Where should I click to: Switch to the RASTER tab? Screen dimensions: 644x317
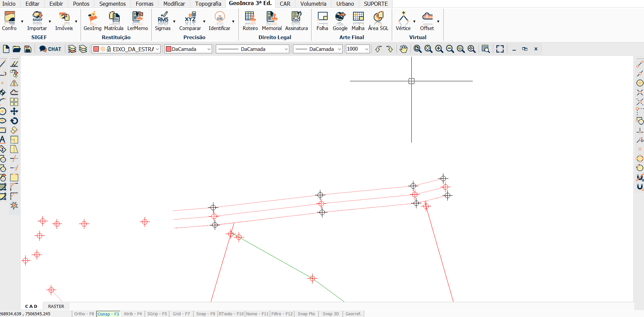tap(56, 306)
